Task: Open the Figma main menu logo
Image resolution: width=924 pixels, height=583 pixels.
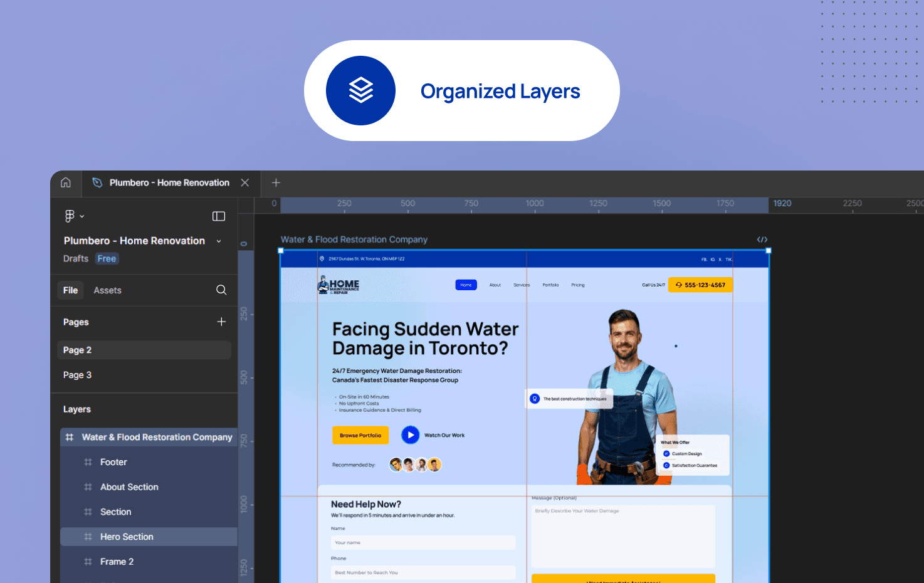Action: tap(70, 216)
